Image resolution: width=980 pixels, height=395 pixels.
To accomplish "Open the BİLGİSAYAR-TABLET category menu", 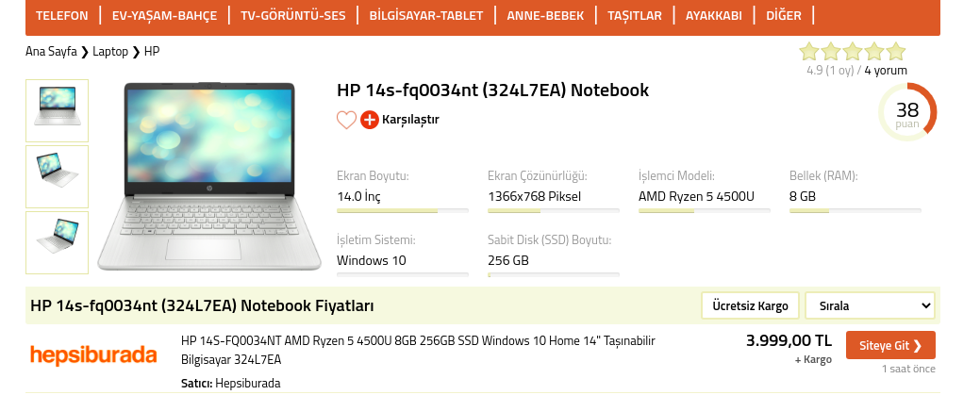I will pos(426,16).
